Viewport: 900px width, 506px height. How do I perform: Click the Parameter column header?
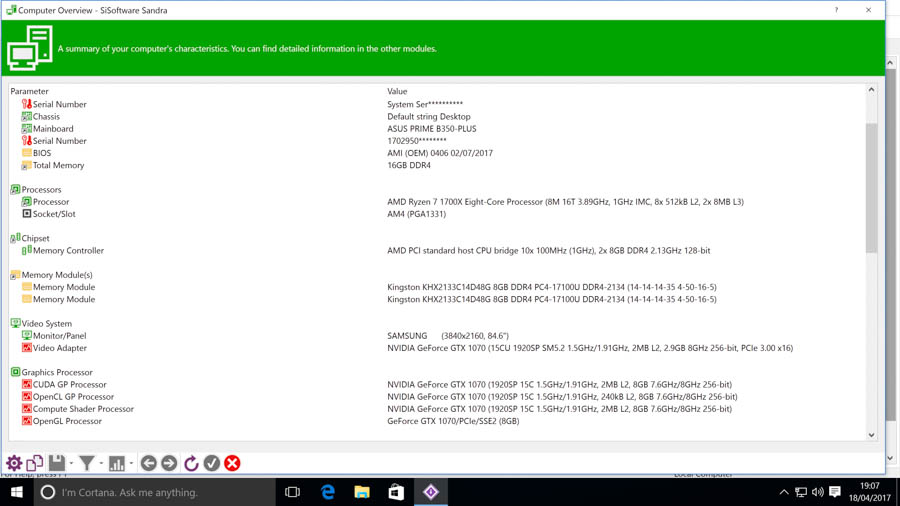click(x=29, y=91)
